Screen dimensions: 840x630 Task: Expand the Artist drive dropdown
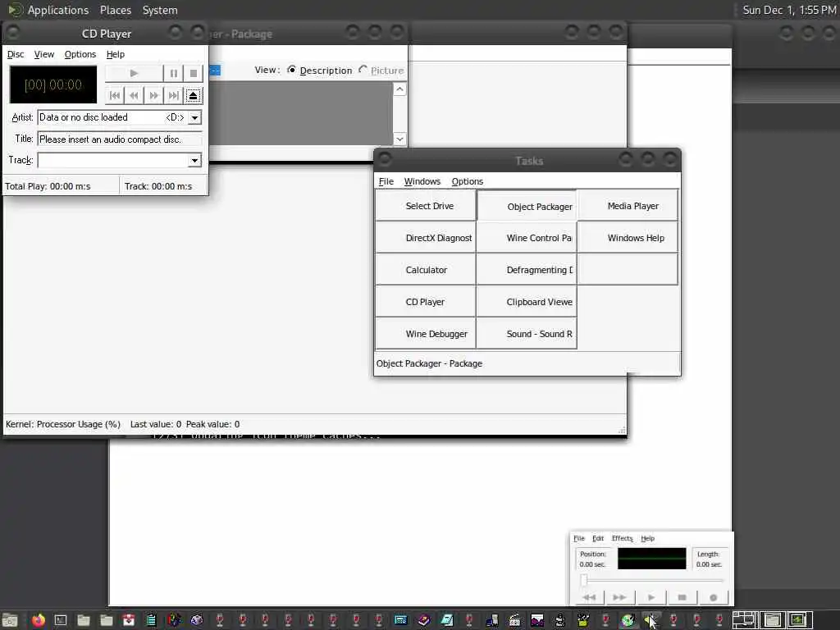click(x=195, y=117)
